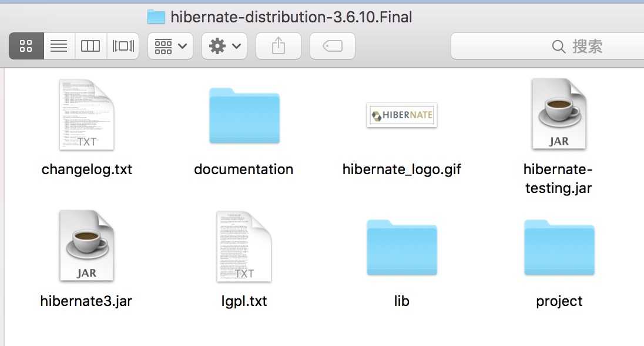Select the changelog.txt file icon
The image size is (644, 346).
[x=86, y=115]
